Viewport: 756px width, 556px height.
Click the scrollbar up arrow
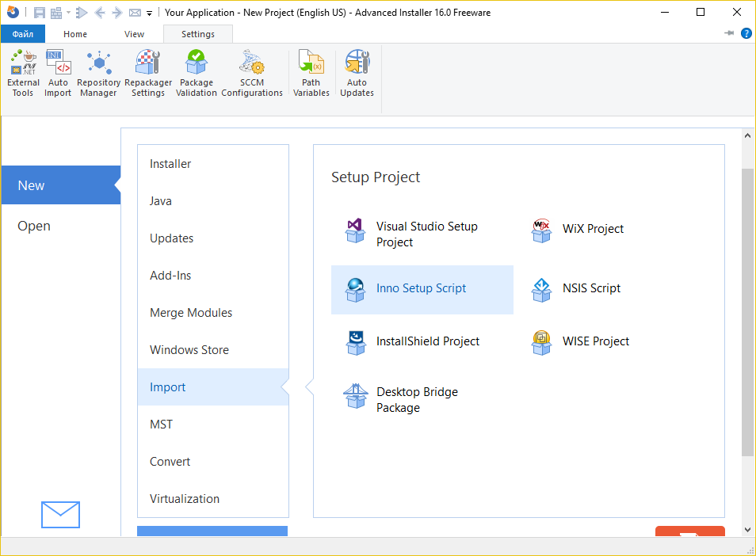748,136
